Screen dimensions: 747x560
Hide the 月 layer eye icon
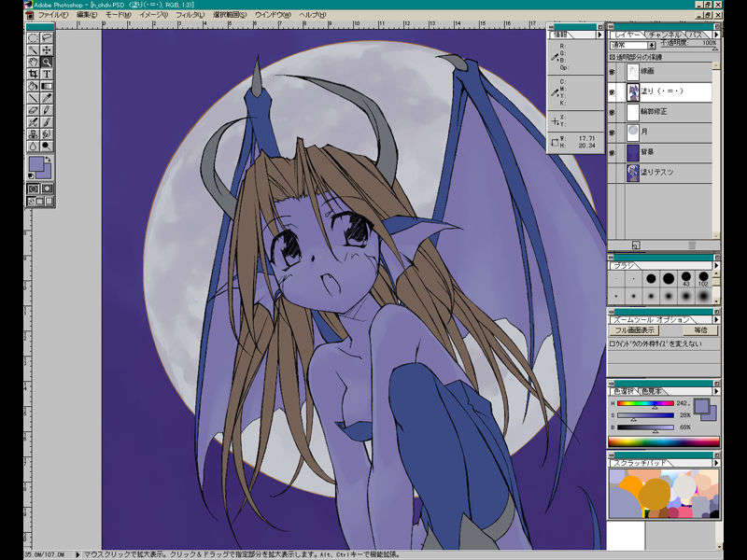tap(613, 133)
